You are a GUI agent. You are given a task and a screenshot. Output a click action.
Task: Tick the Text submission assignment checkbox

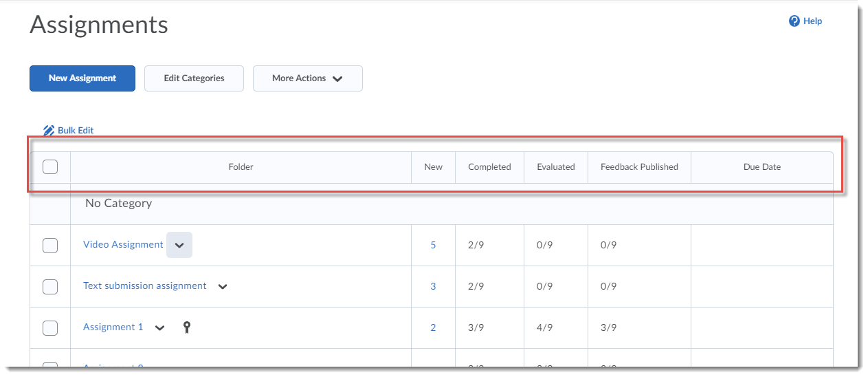click(x=50, y=286)
